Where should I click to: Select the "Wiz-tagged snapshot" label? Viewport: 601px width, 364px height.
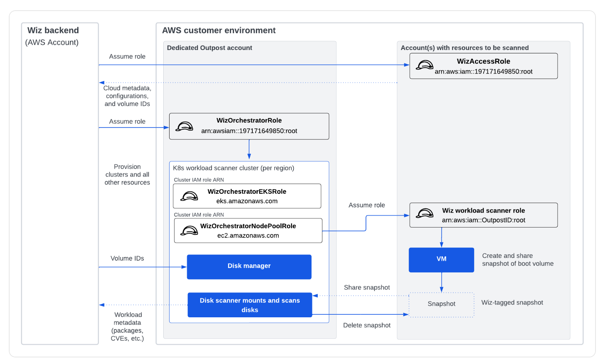click(x=512, y=303)
